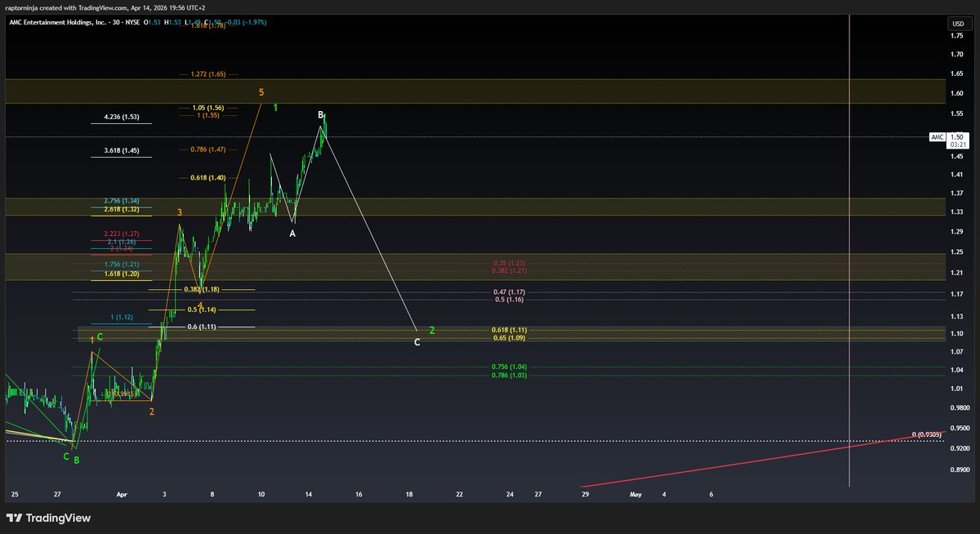Click the Fib label 0.618 (1.40)
980x534 pixels.
pos(207,177)
